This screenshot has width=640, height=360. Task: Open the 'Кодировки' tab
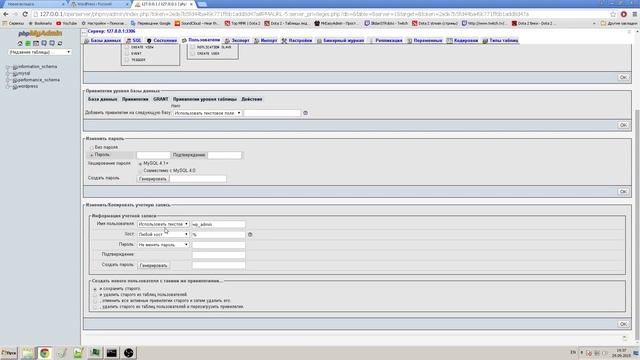[462, 41]
